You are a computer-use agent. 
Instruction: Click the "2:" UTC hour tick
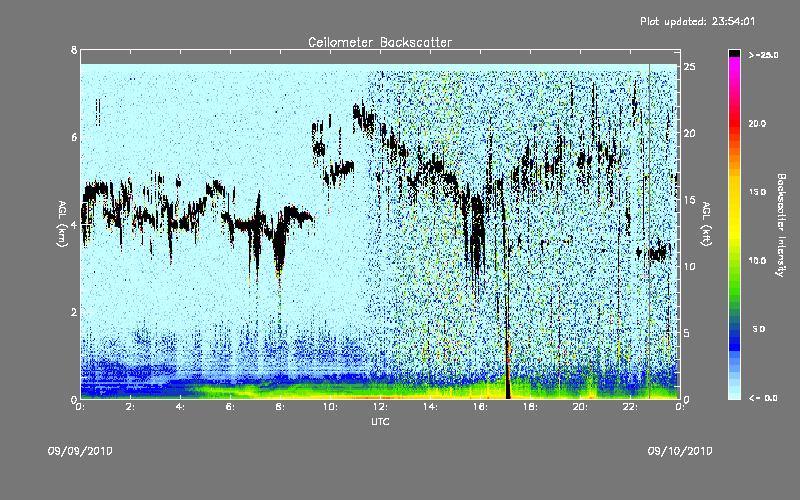tap(131, 407)
